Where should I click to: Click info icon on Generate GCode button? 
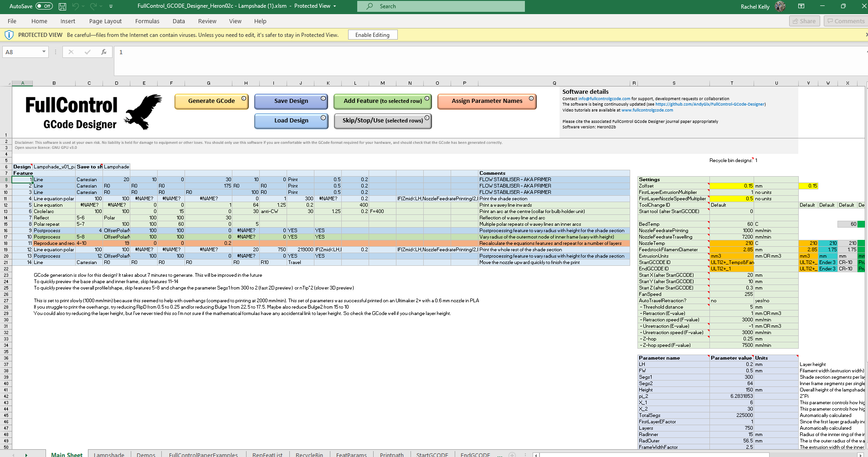click(x=244, y=98)
